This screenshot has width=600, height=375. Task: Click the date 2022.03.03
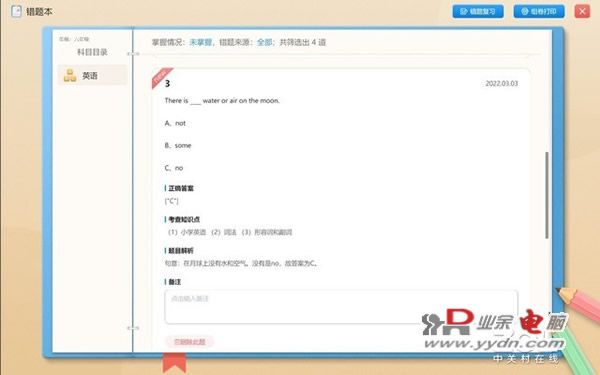501,83
